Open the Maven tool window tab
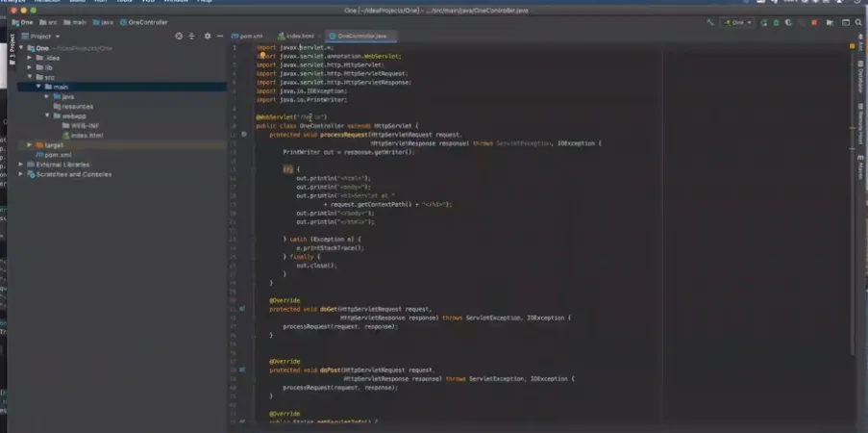 tap(860, 168)
